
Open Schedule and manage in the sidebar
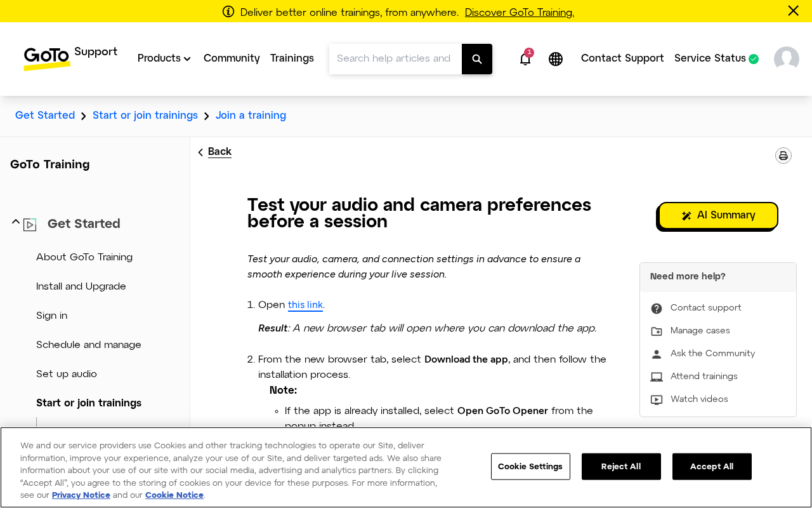point(89,345)
